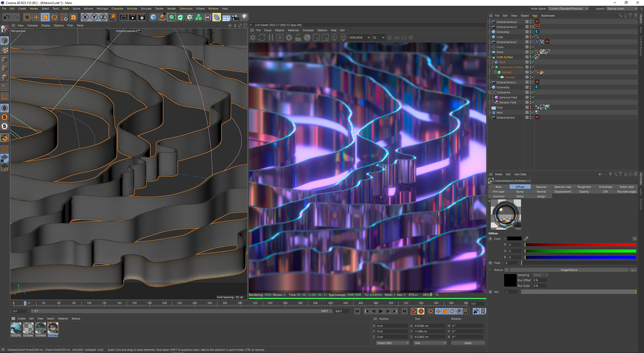
Task: Pause rendering in Live Viewer
Action: (x=271, y=38)
